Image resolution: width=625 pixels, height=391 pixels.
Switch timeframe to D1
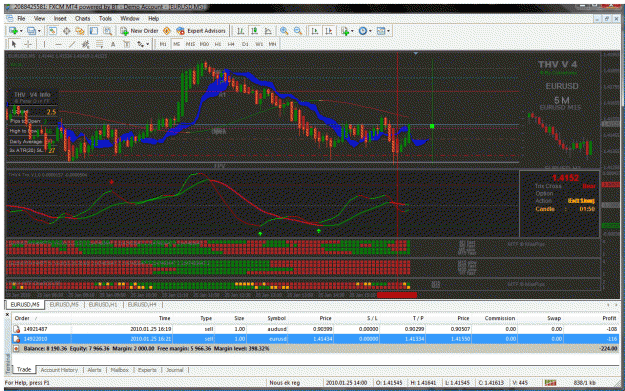coord(245,44)
